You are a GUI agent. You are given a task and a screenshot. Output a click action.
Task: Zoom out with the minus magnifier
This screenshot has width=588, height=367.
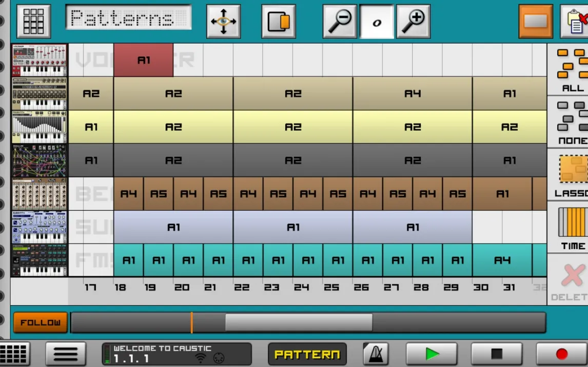339,21
